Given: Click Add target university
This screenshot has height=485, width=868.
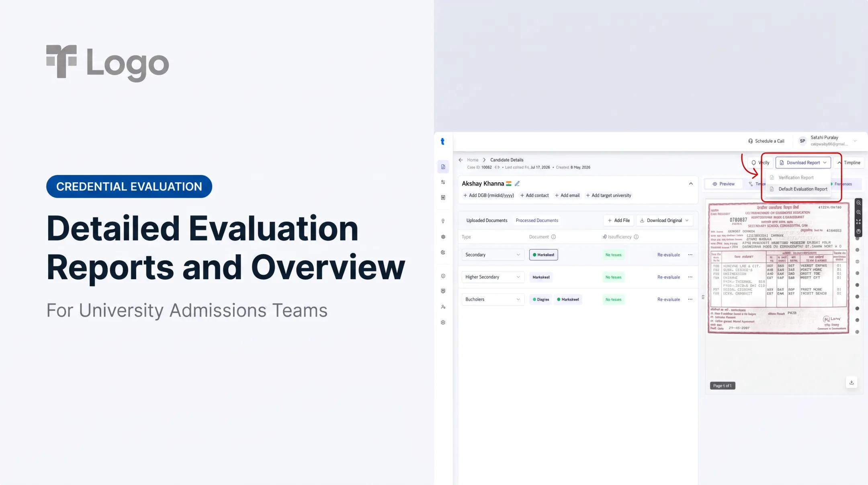Looking at the screenshot, I should tap(608, 195).
